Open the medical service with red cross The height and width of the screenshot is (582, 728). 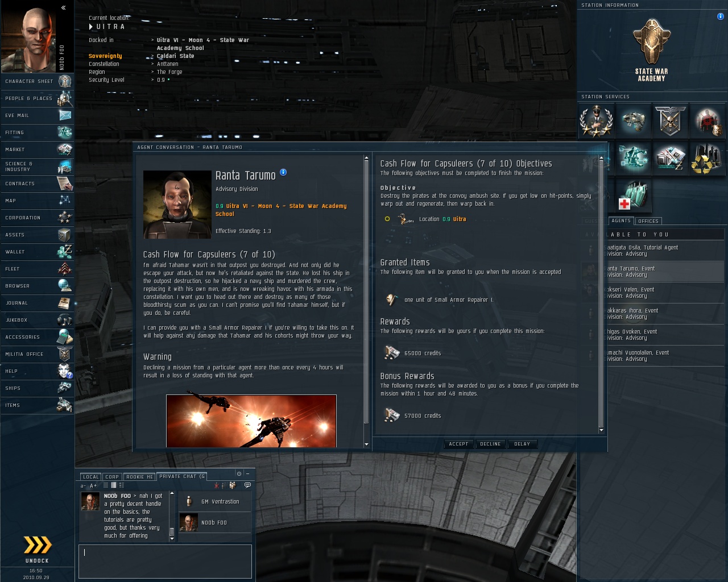[x=633, y=196]
